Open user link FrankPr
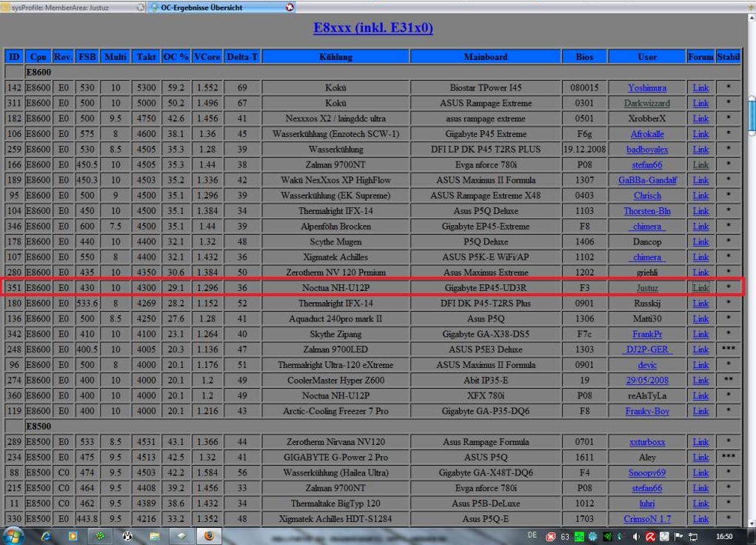Screen dimensions: 756x545 click(x=647, y=334)
